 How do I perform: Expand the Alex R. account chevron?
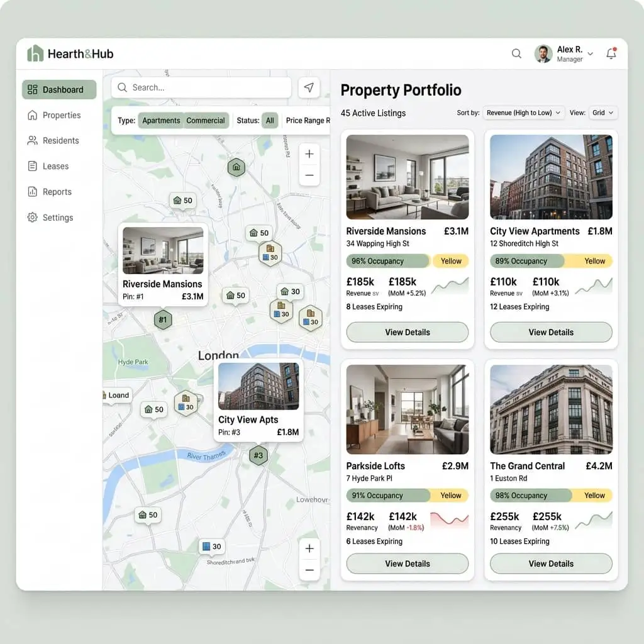click(590, 54)
